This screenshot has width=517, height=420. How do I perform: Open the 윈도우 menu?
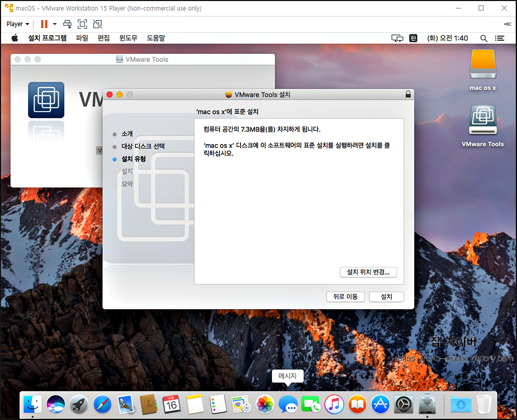[128, 38]
